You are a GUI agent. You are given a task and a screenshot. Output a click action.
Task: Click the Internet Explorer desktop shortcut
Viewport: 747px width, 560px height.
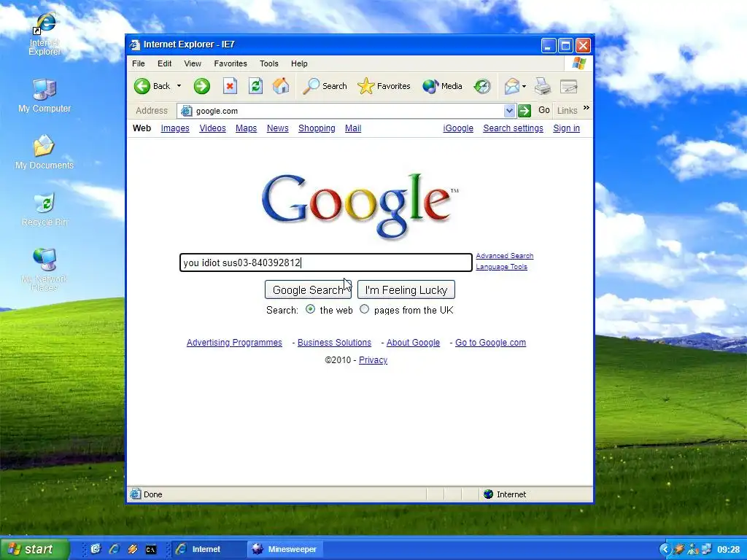click(44, 34)
